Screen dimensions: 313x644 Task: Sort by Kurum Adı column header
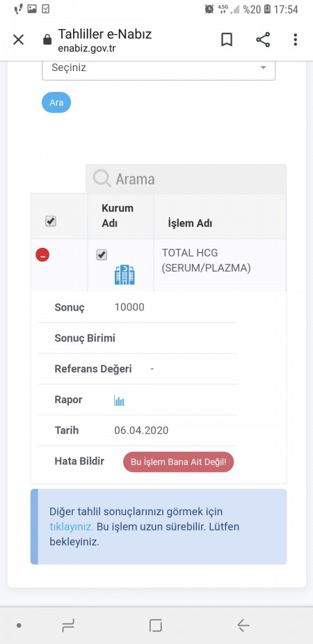[118, 216]
